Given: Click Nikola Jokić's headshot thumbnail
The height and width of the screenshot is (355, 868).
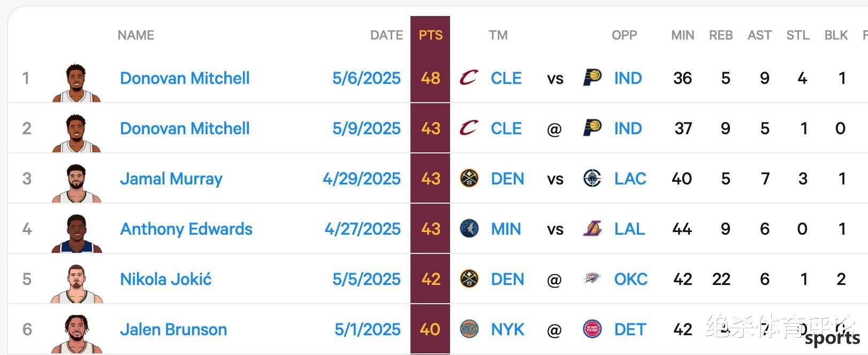Looking at the screenshot, I should pos(77,283).
